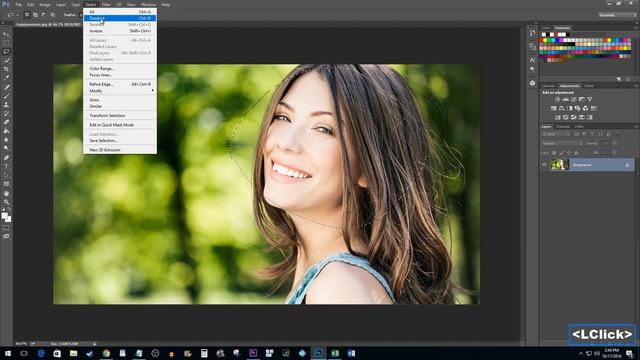Select the Zoom tool in the toolbox

pyautogui.click(x=6, y=202)
